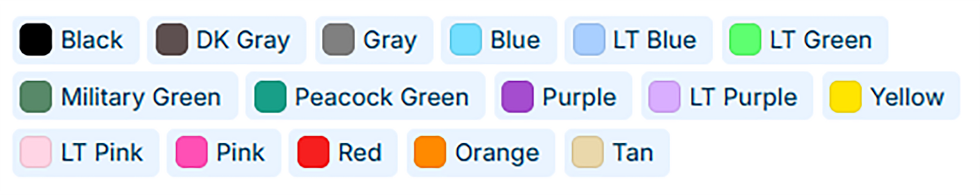Select the Blue color swatch

pos(499,40)
